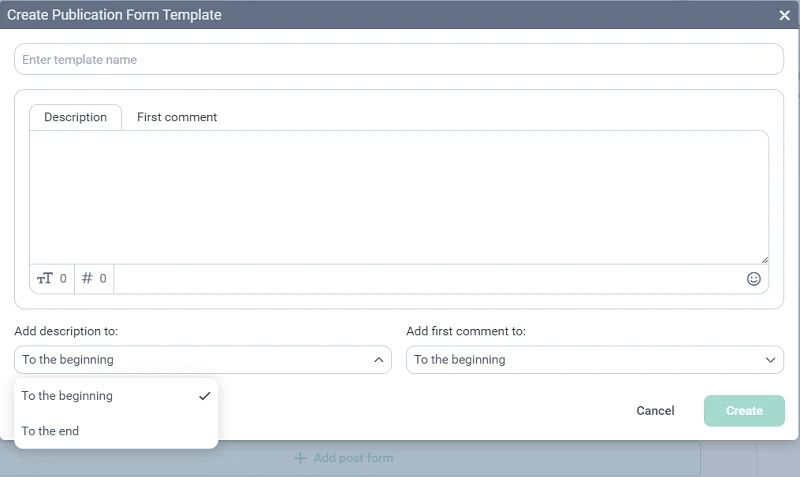Click the character count text-size icon
The image size is (800, 477).
45,279
